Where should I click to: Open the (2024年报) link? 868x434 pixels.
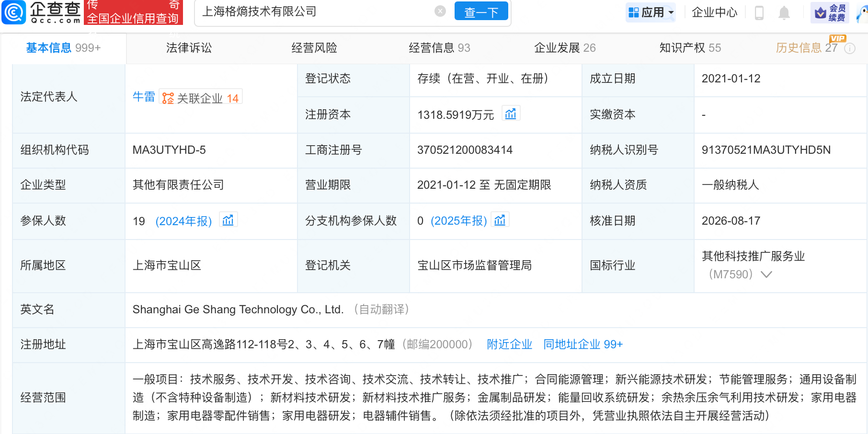(183, 221)
